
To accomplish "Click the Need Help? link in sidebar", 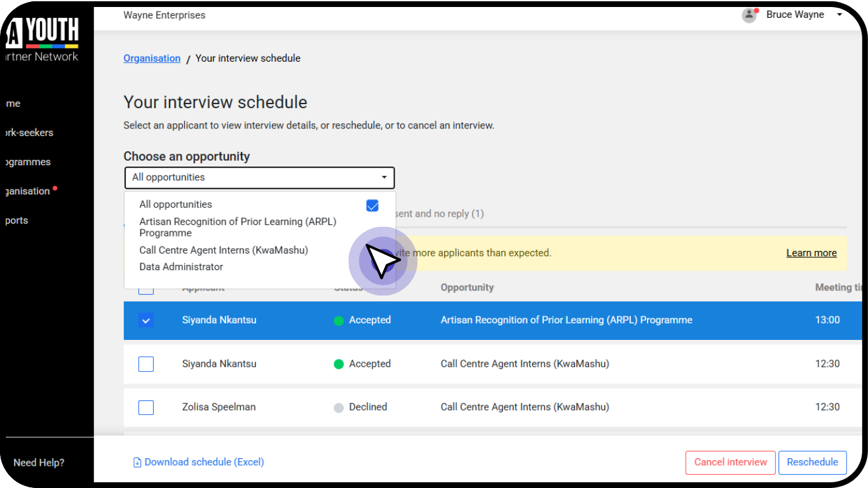I will pos(39,463).
